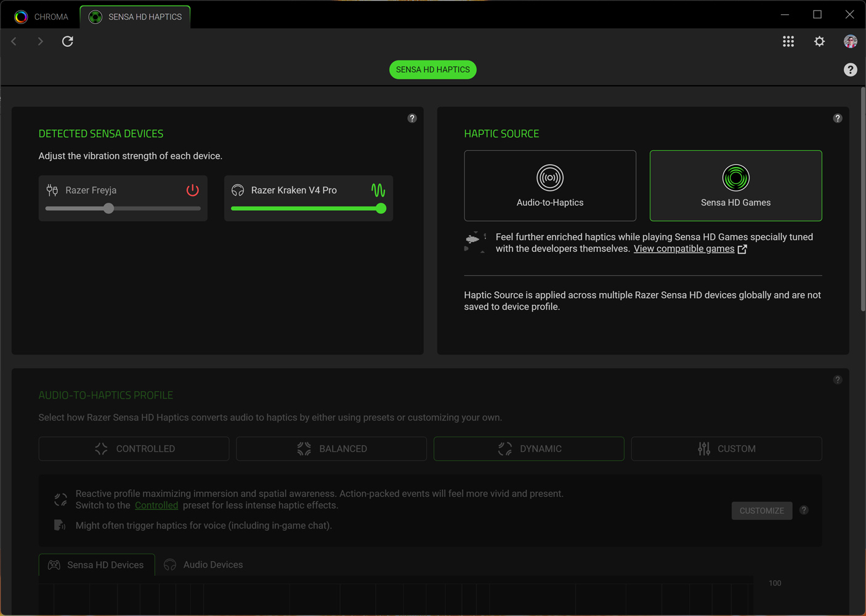866x616 pixels.
Task: Open settings via the gear icon
Action: 819,41
